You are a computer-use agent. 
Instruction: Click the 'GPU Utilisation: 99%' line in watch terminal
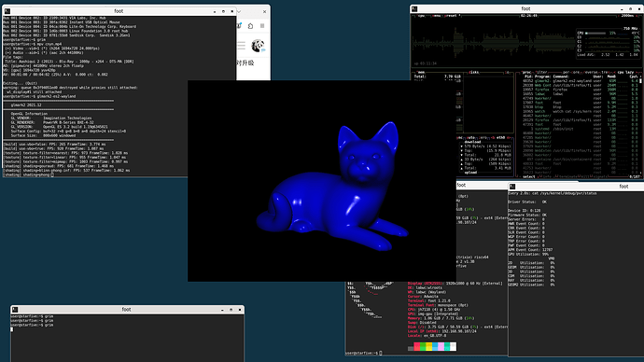[528, 254]
